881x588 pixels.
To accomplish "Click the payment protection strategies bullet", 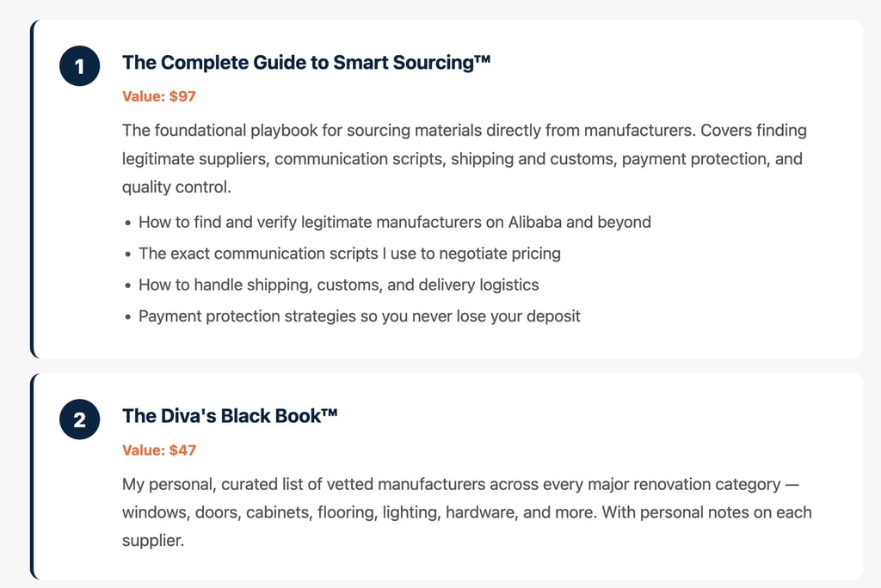I will [x=359, y=316].
